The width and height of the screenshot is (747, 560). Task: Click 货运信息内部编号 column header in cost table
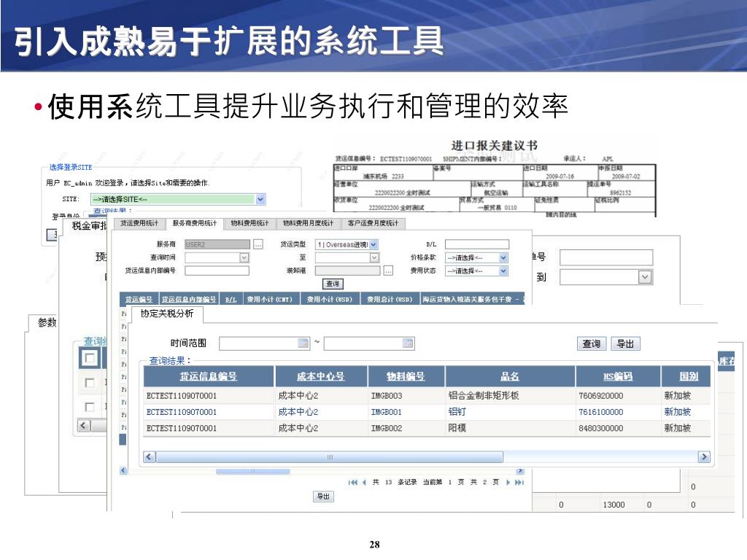pos(189,299)
